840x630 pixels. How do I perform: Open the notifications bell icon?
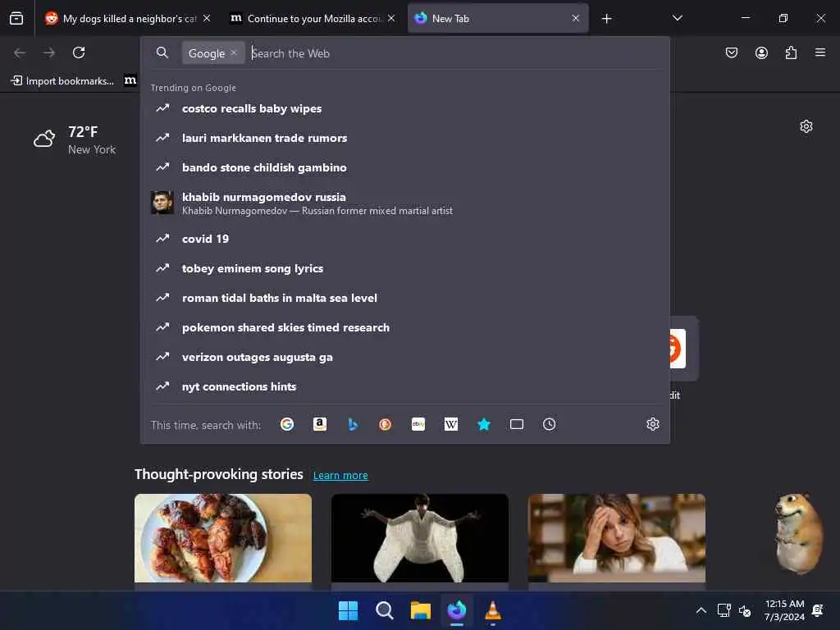point(818,610)
